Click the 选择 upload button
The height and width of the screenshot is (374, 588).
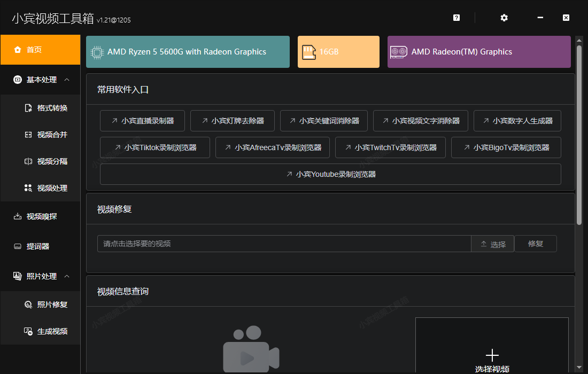click(492, 244)
